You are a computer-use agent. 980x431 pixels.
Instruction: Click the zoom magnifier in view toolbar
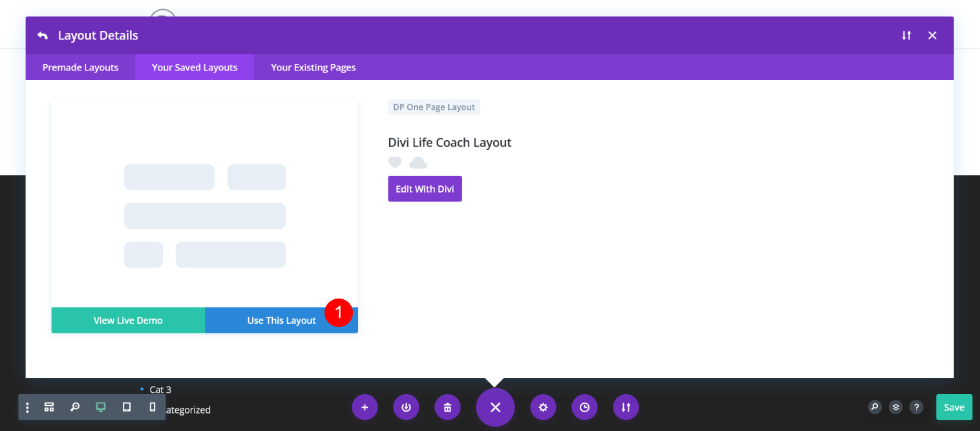75,407
